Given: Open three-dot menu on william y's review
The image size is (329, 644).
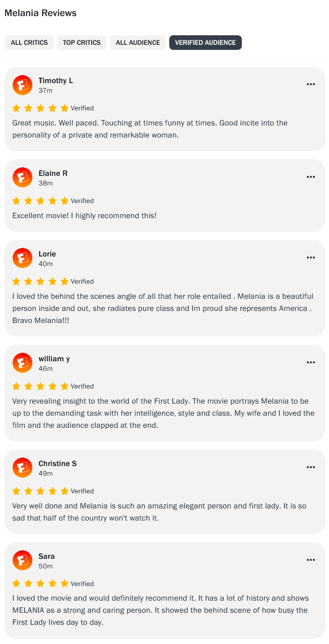Looking at the screenshot, I should (311, 362).
